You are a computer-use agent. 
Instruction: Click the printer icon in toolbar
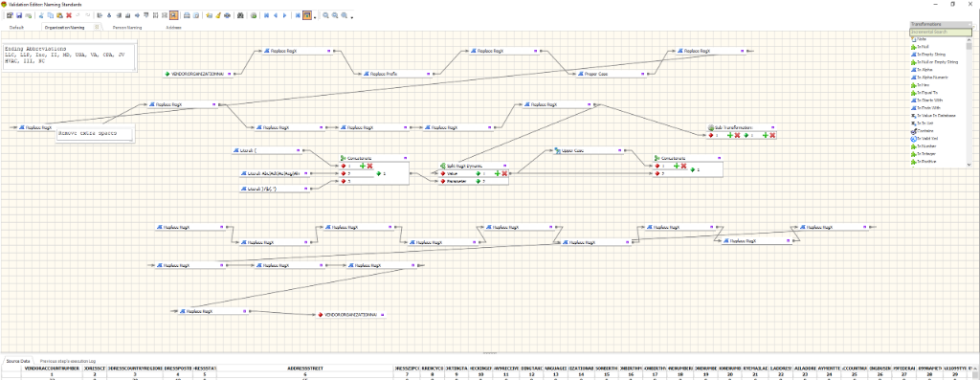187,15
